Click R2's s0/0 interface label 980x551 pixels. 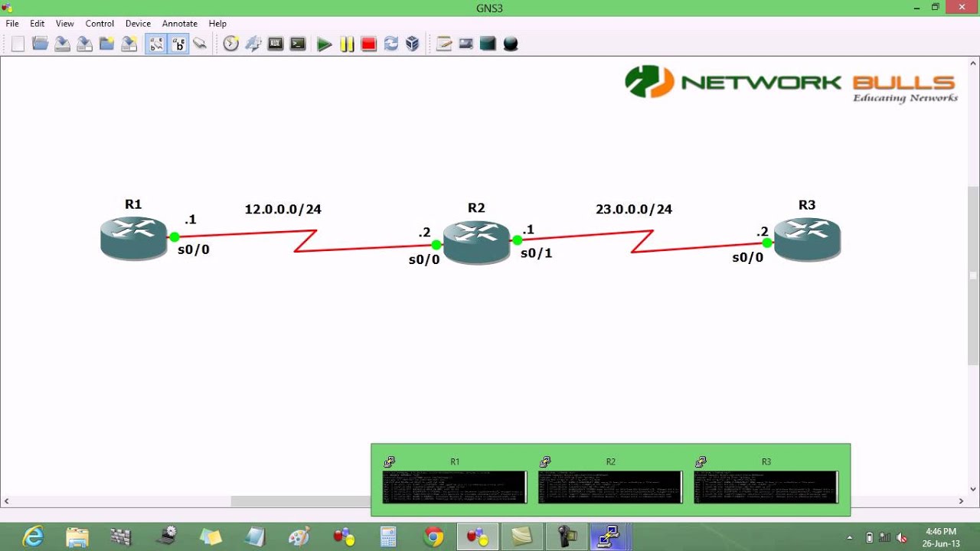click(424, 259)
